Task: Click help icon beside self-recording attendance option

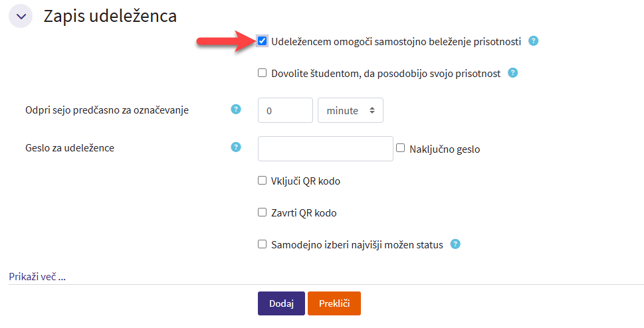Action: (533, 41)
